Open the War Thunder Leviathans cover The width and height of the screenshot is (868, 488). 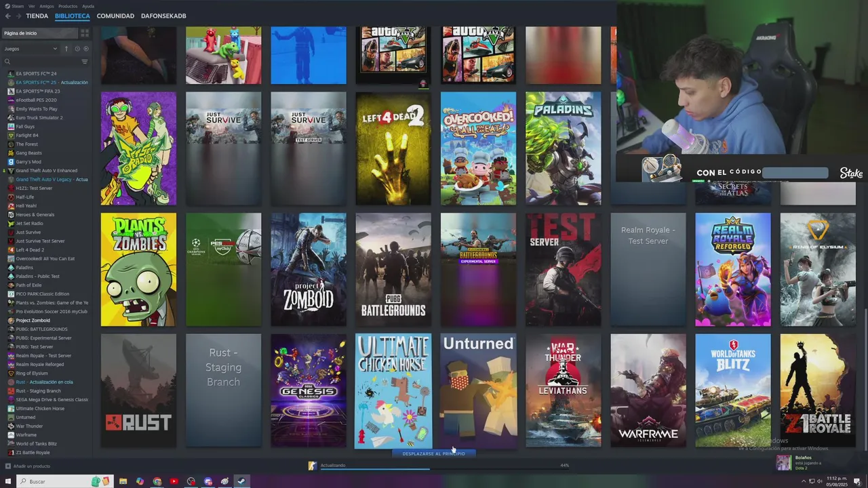click(x=563, y=390)
